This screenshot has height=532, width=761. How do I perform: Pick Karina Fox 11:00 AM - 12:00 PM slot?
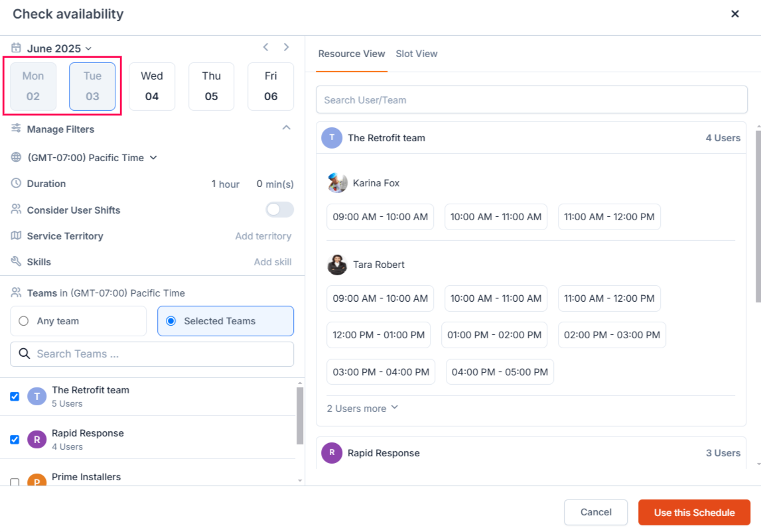pyautogui.click(x=609, y=216)
